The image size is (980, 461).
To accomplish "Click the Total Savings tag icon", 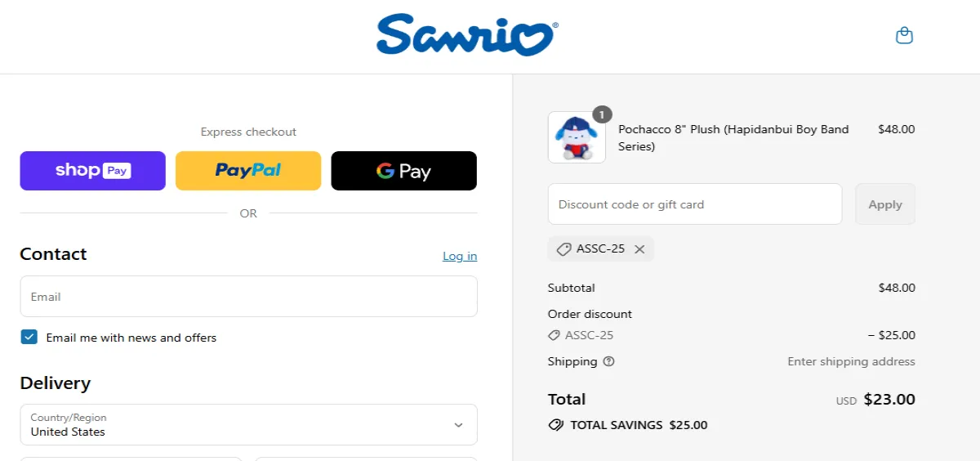I will (555, 425).
